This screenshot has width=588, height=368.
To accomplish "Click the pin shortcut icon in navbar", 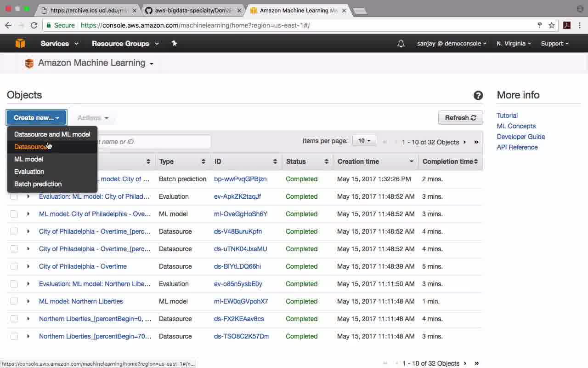I will (x=174, y=43).
